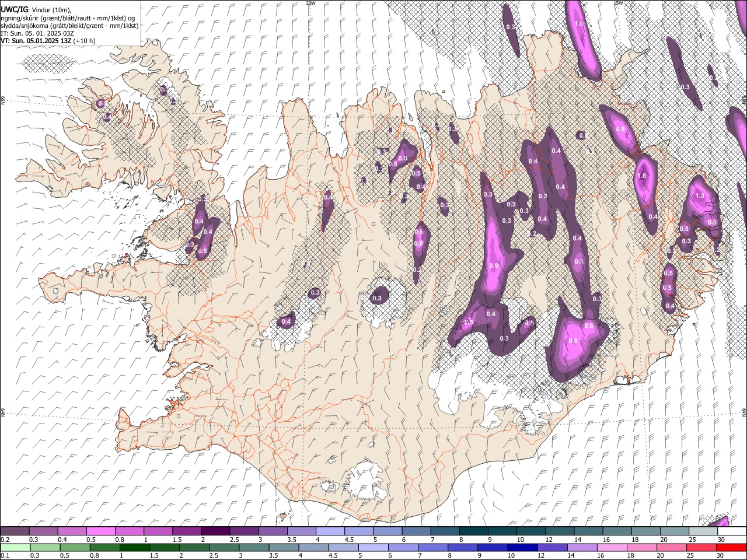The height and width of the screenshot is (560, 747).
Task: Click the 'UWC/IG: Vindur (10m)' title text
Action: pos(36,10)
